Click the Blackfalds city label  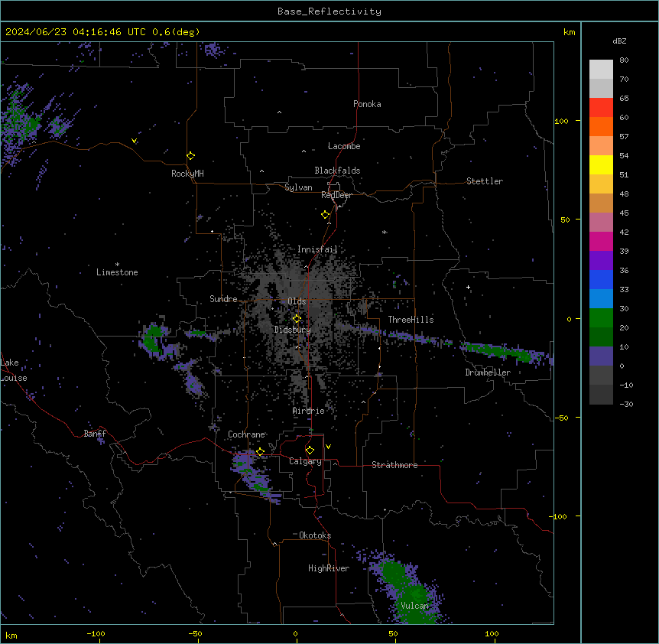pos(337,171)
